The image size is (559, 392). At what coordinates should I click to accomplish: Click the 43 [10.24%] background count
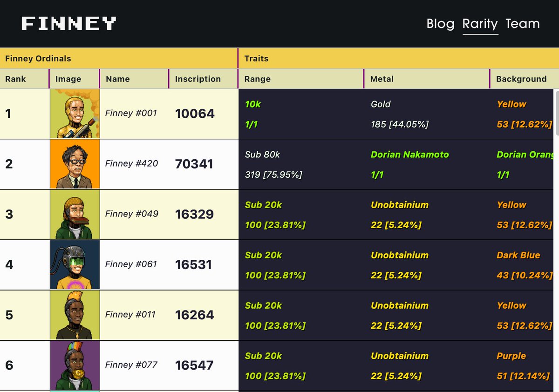click(525, 276)
